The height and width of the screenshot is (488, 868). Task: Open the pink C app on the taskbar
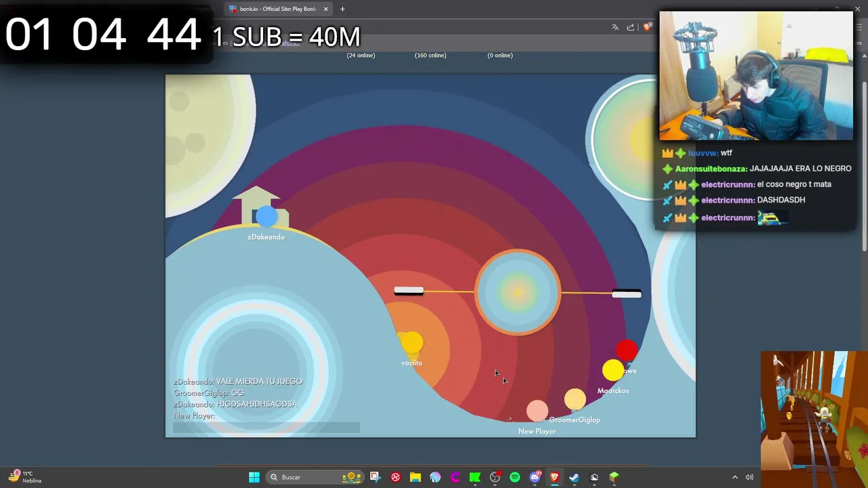coord(455,477)
